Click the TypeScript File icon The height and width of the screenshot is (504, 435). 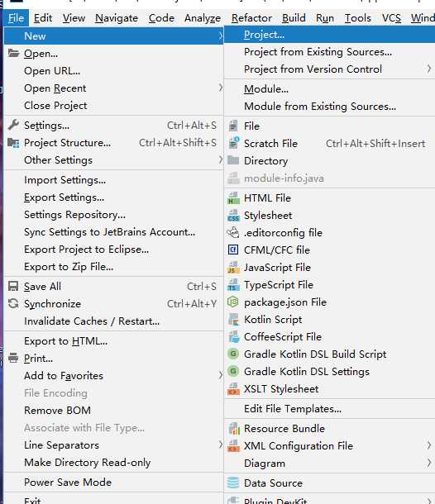coord(233,285)
